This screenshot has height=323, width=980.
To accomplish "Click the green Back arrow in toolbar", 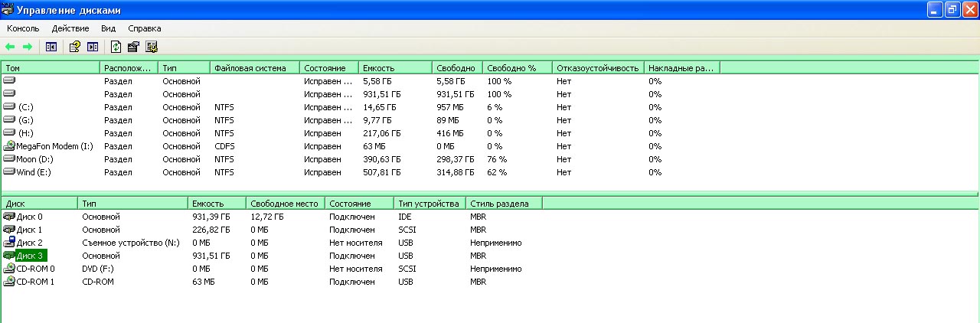I will (x=10, y=47).
